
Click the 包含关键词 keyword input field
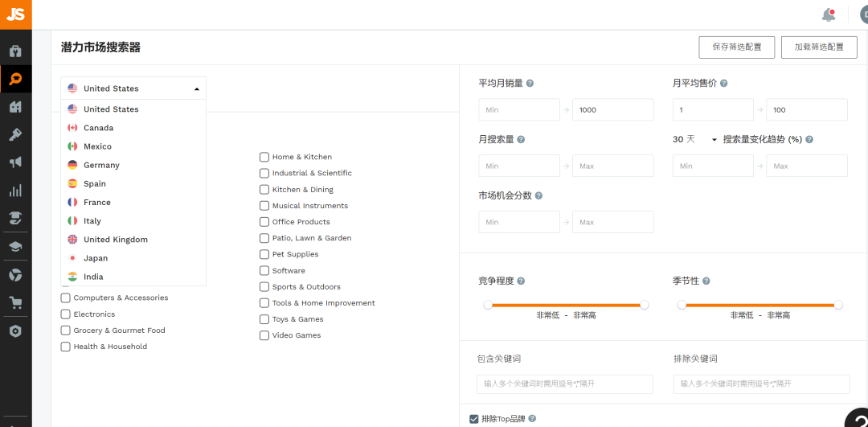click(x=564, y=384)
